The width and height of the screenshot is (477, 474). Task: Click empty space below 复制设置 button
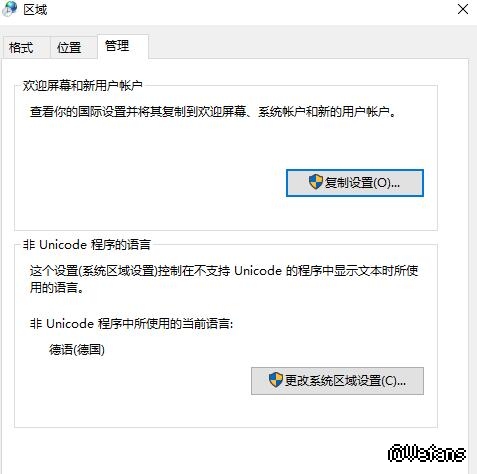tap(355, 213)
